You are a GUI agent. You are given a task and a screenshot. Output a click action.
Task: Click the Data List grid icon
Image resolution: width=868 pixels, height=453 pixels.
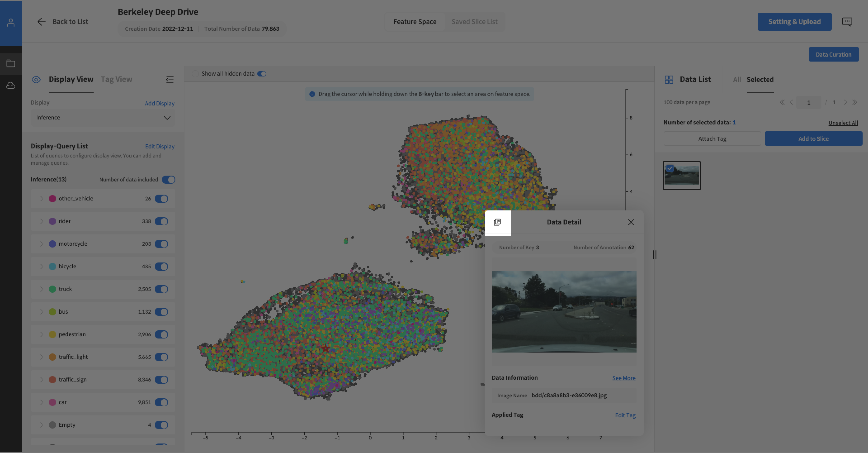pos(669,79)
